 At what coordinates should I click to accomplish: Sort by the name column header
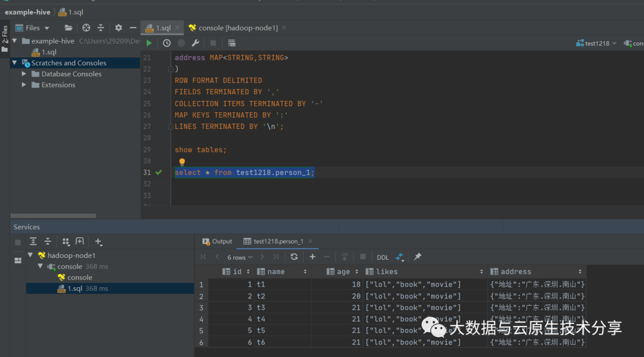coord(283,272)
